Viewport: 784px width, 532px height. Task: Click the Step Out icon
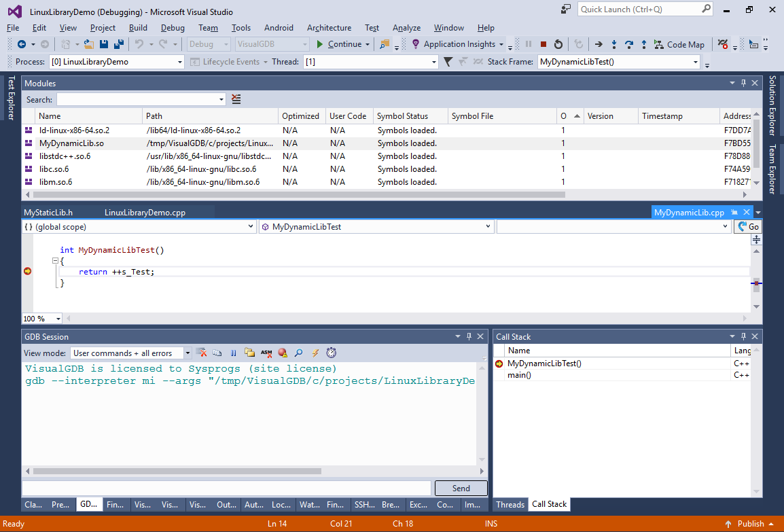click(644, 44)
